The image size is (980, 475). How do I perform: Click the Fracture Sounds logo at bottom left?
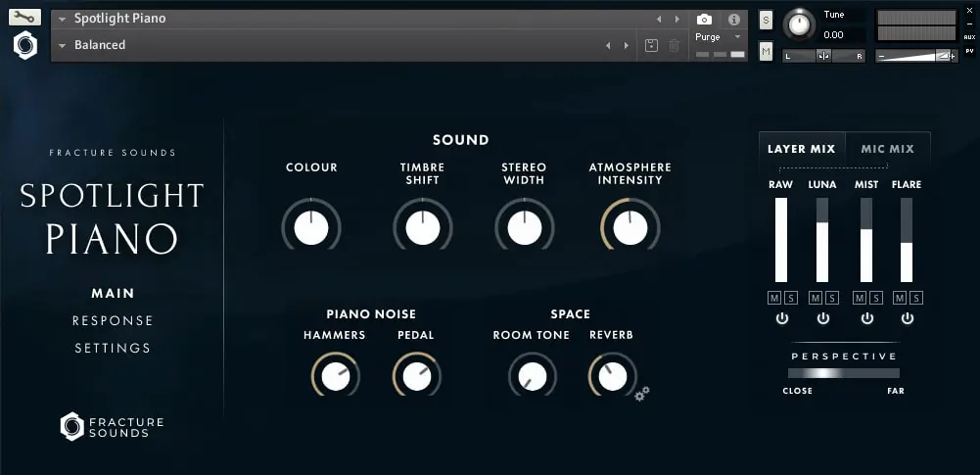[112, 427]
